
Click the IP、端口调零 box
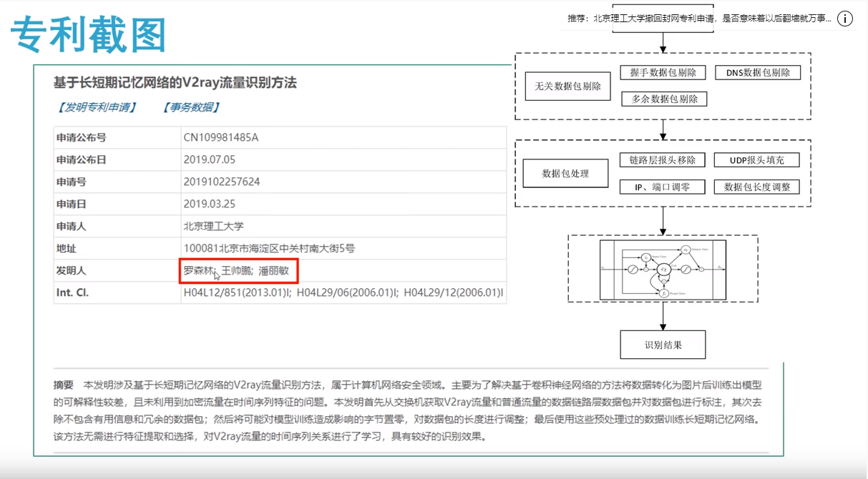tap(662, 187)
